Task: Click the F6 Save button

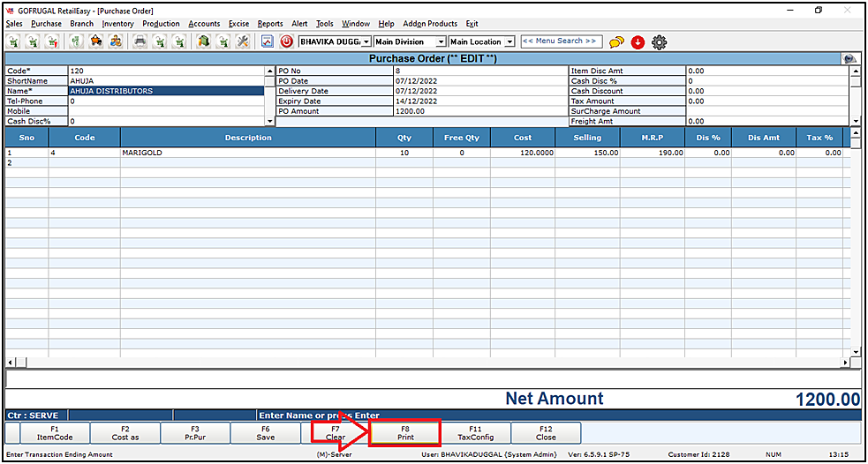Action: pos(265,432)
